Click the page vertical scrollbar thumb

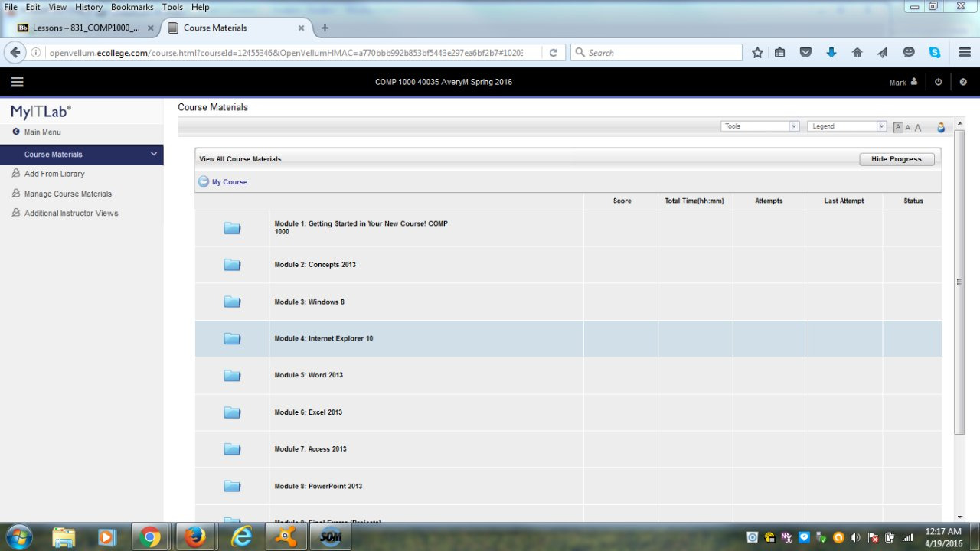click(959, 282)
